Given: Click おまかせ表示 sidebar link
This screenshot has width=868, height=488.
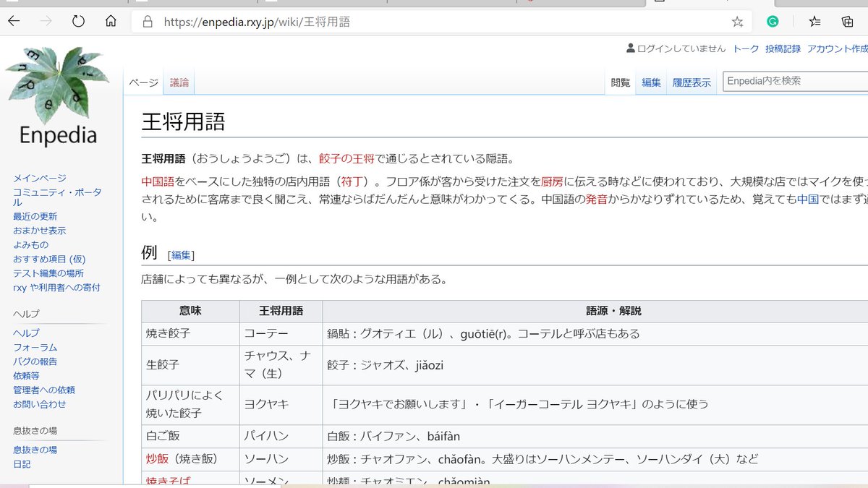Looking at the screenshot, I should pos(39,231).
